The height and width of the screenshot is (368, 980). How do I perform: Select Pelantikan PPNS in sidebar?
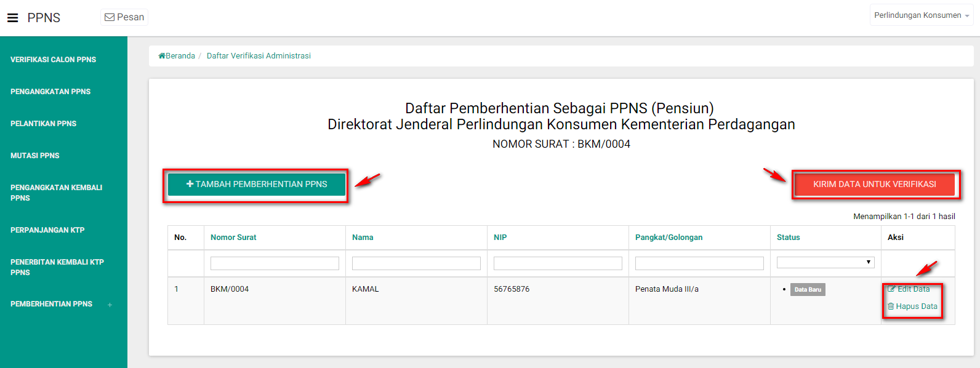click(x=44, y=124)
